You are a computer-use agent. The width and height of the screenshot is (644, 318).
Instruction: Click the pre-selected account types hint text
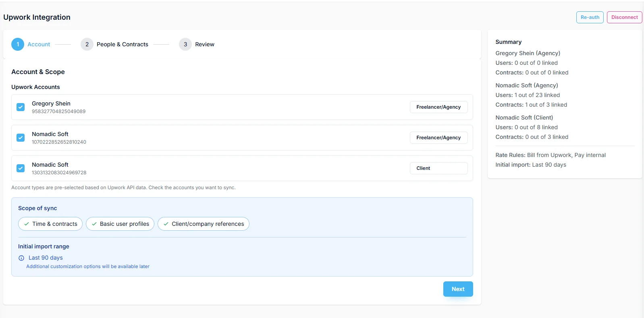(123, 188)
